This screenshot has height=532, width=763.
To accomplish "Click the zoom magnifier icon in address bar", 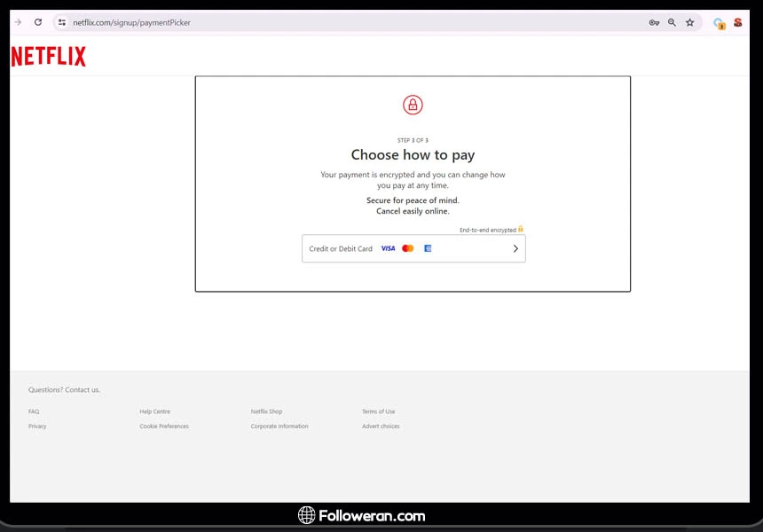I will [x=672, y=22].
